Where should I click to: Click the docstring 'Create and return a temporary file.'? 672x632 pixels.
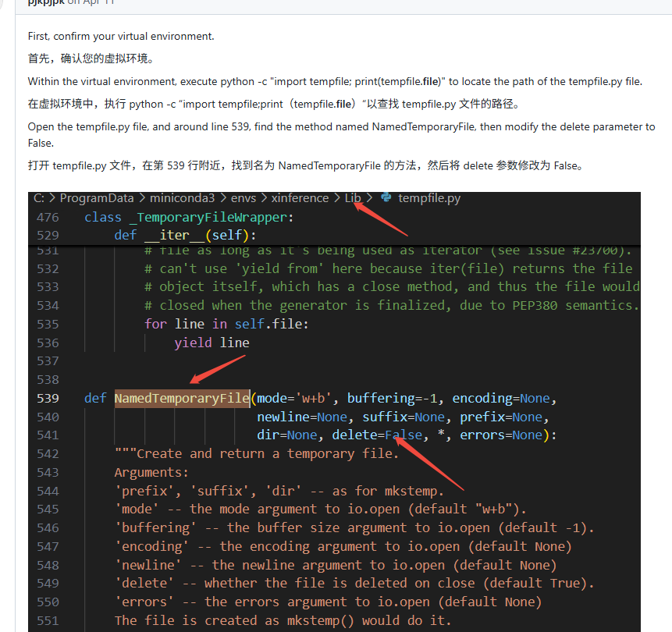(257, 454)
